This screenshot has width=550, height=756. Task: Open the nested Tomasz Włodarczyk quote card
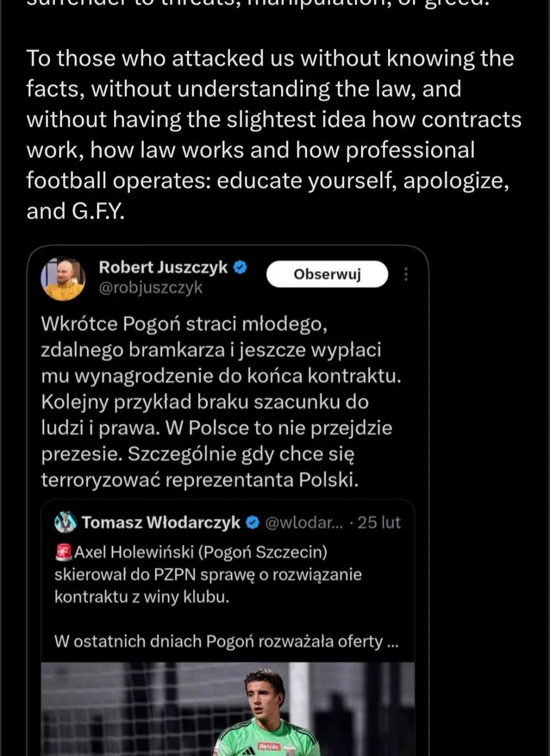(x=228, y=628)
